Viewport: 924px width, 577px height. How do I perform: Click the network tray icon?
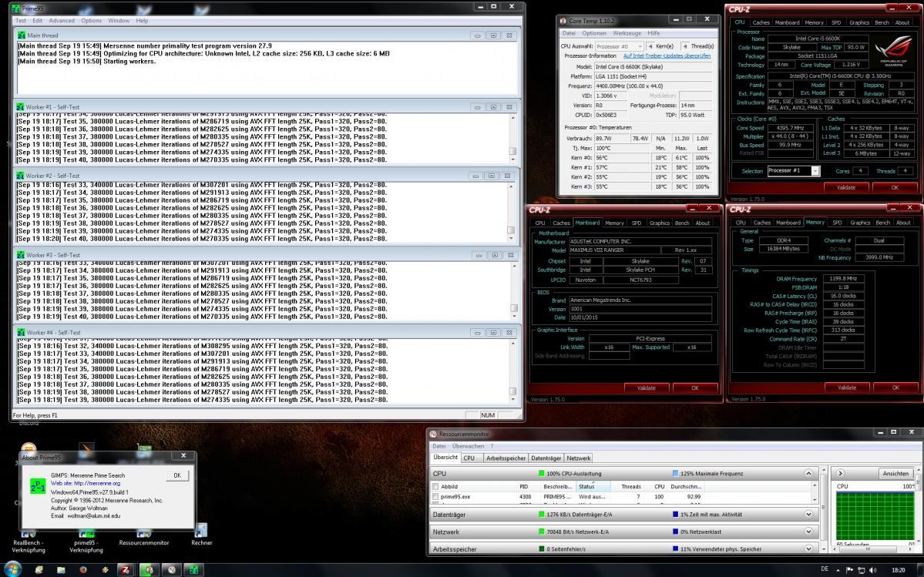862,570
